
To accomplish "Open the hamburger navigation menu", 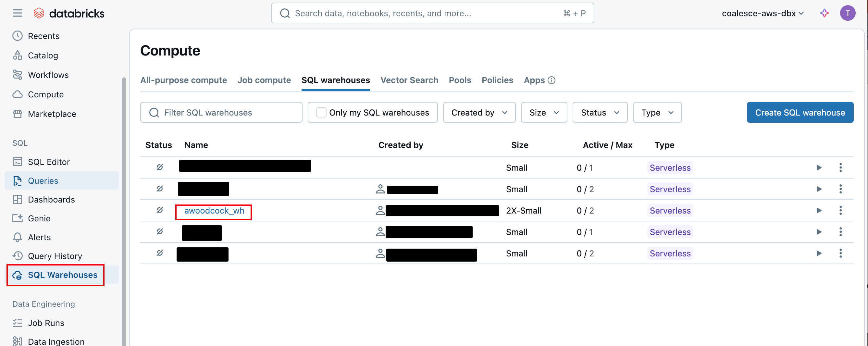I will [18, 13].
